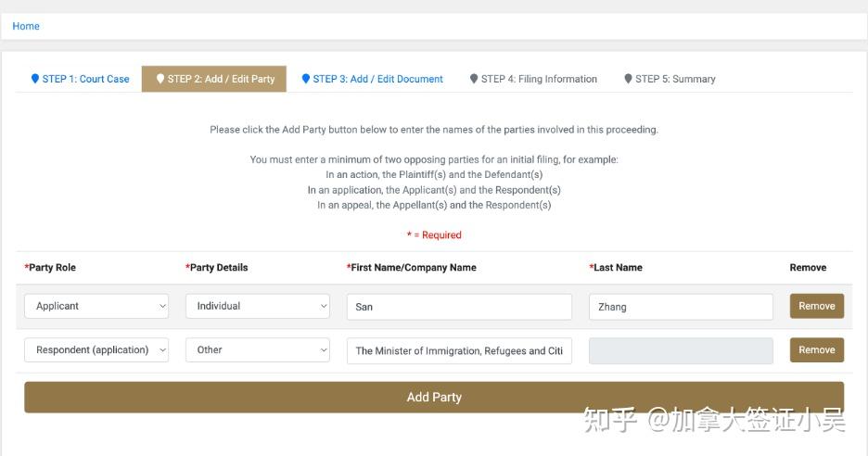Screen dimensions: 868x456
Task: Click the STEP 2 map pin icon
Action: 160,79
